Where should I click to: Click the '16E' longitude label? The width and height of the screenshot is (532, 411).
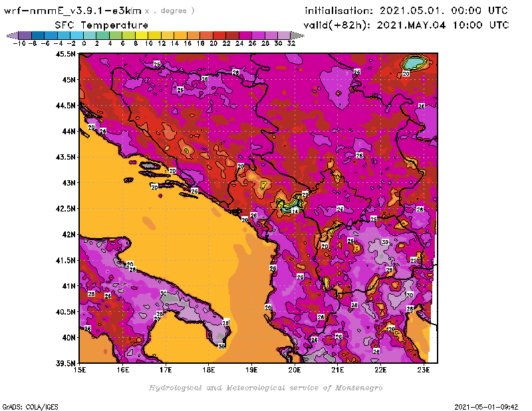(123, 370)
